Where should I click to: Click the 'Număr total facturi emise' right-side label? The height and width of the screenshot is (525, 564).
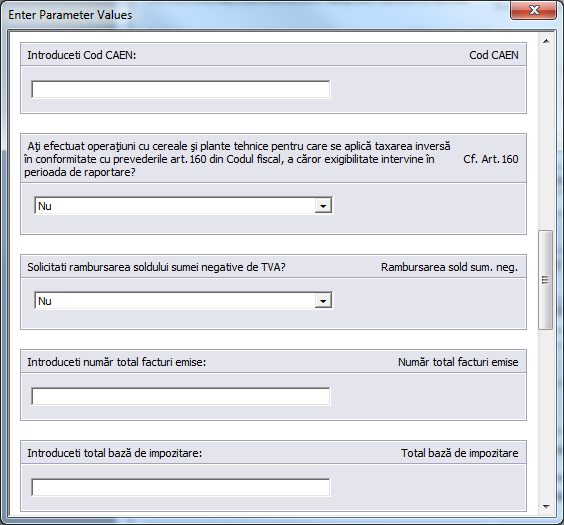click(458, 362)
